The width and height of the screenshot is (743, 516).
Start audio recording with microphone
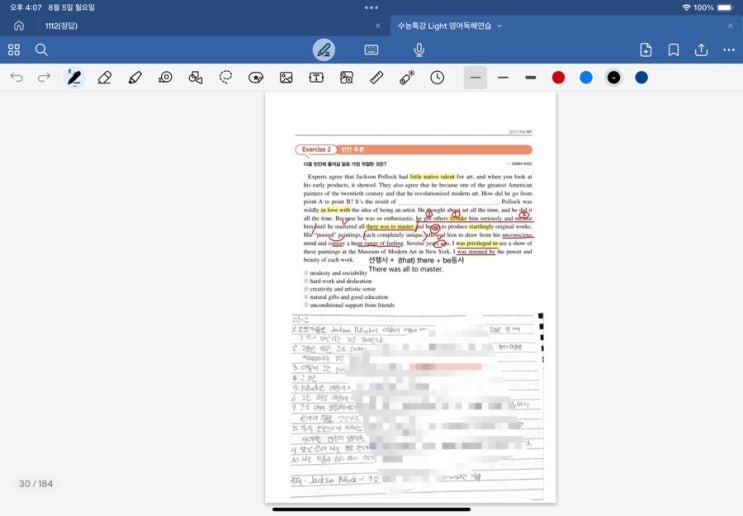click(419, 50)
